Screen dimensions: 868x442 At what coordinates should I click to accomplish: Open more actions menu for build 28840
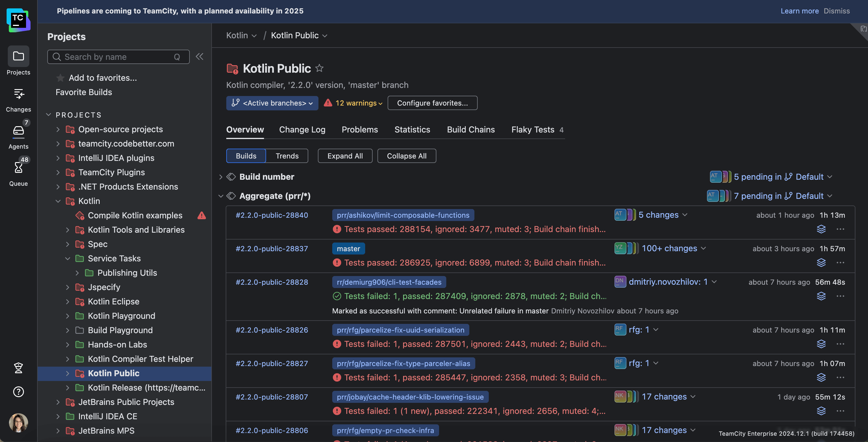coord(840,229)
